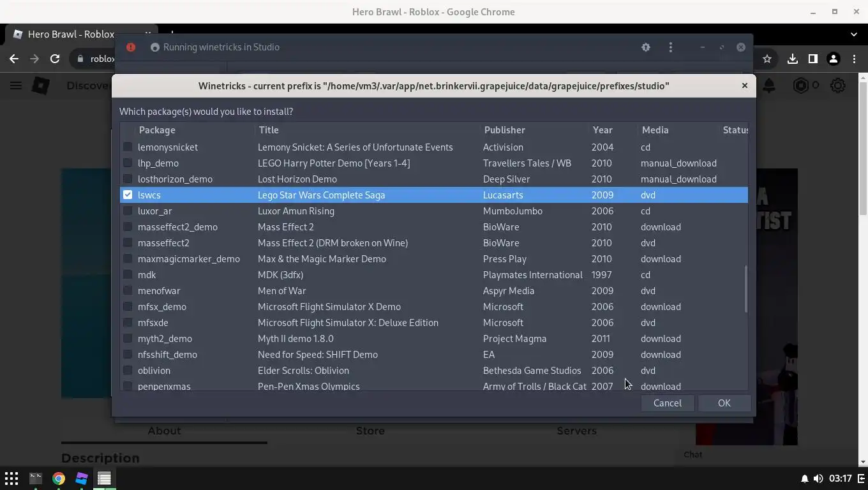Open Grapejuice app in the taskbar
Screen dimensions: 868x490
[82, 479]
